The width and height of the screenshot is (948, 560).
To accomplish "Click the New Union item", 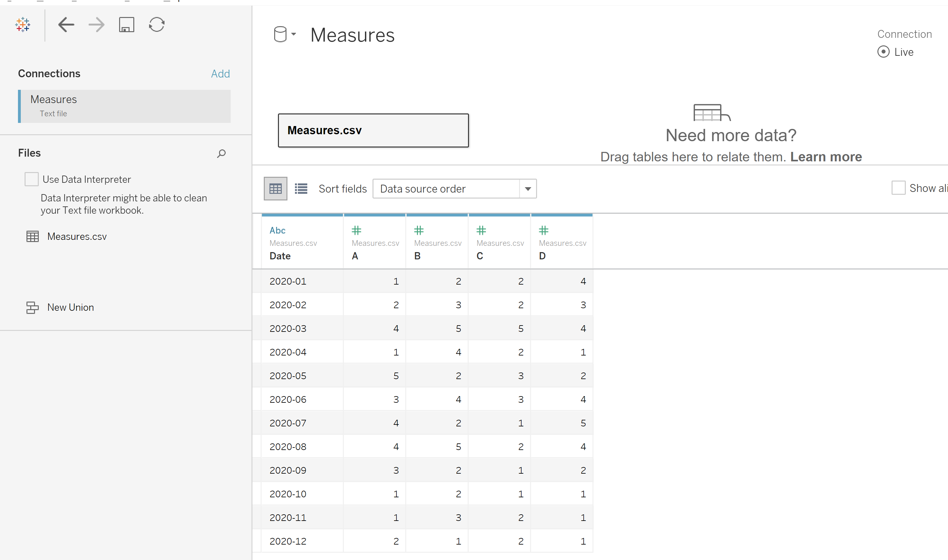I will tap(70, 308).
